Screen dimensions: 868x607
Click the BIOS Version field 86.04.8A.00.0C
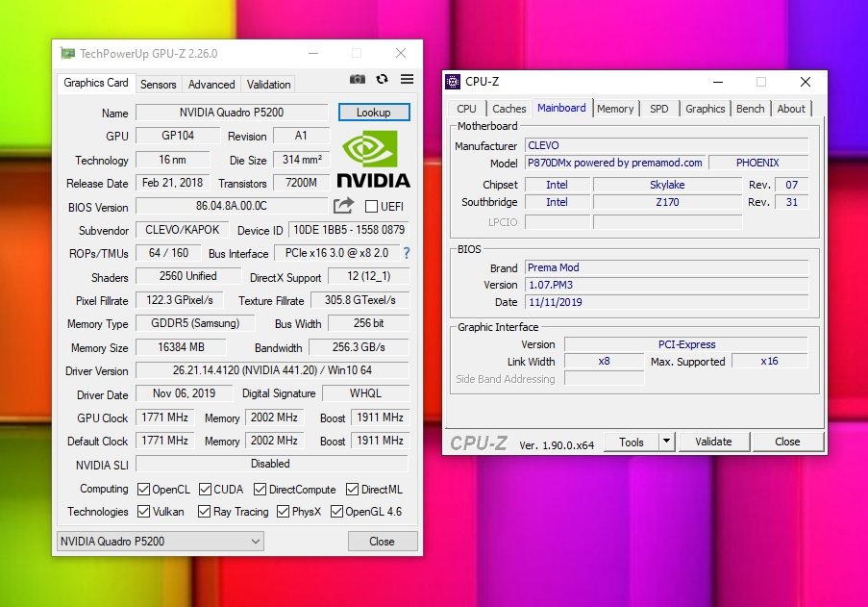click(x=232, y=206)
